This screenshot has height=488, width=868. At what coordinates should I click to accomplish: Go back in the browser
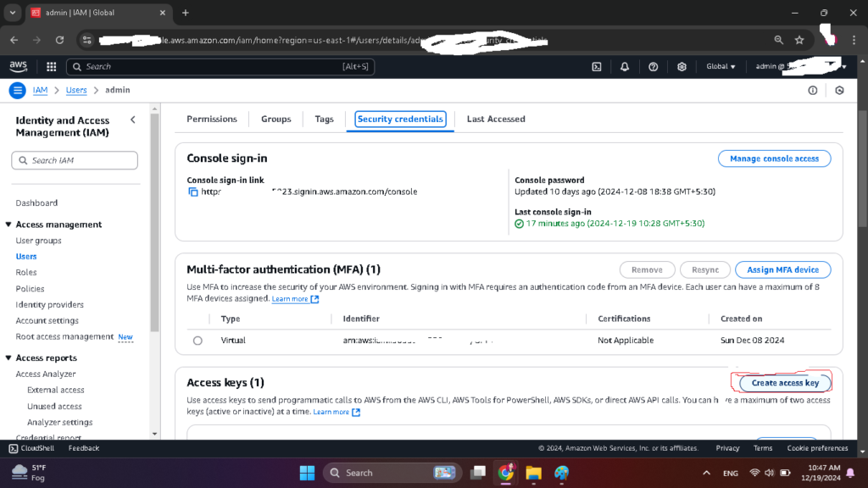pos(14,40)
